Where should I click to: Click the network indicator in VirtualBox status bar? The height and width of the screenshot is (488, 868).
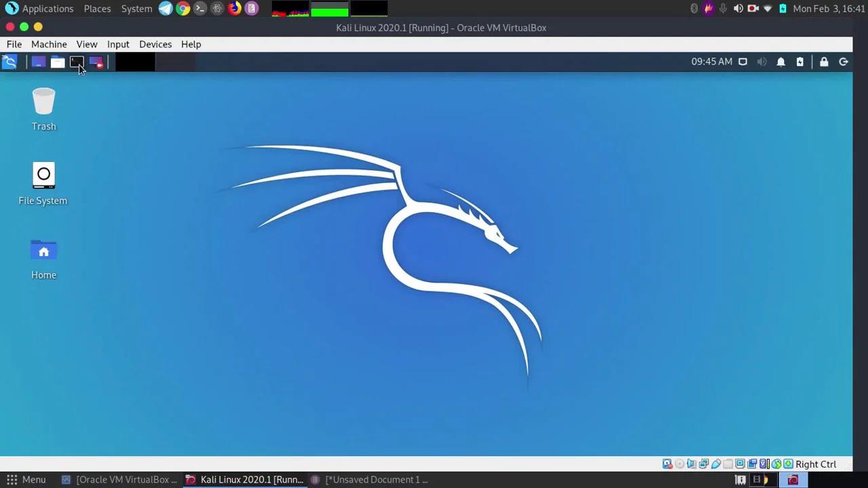pos(704,464)
